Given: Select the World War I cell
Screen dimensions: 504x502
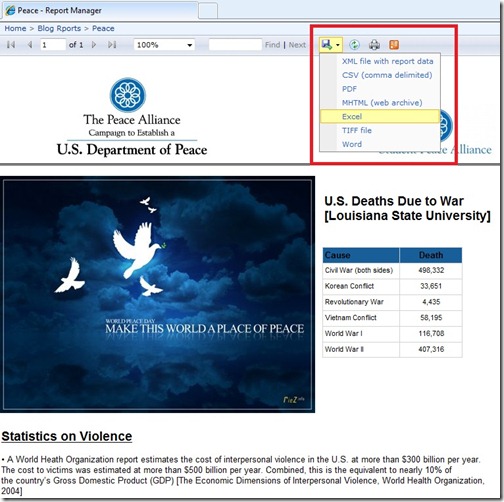Looking at the screenshot, I should click(x=361, y=334).
